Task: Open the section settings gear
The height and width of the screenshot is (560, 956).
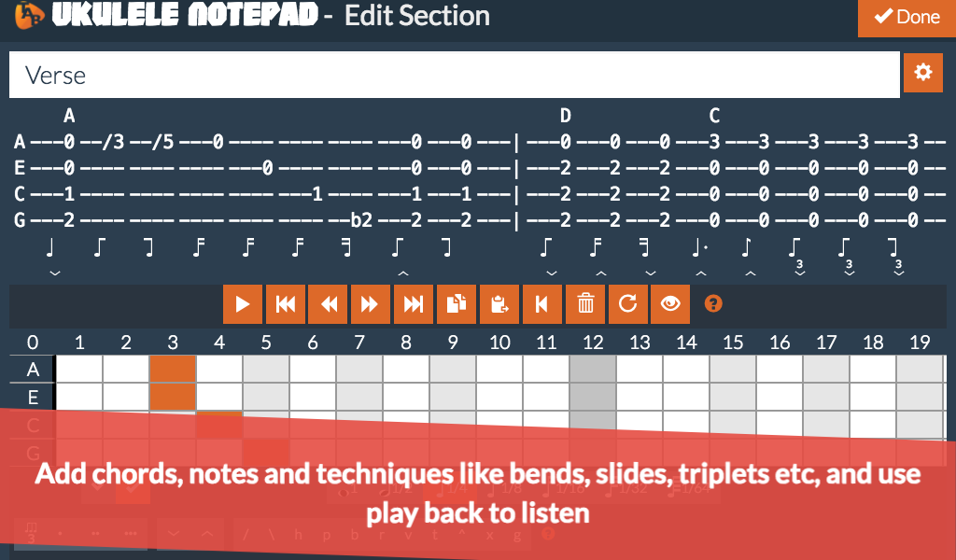Action: click(x=922, y=73)
